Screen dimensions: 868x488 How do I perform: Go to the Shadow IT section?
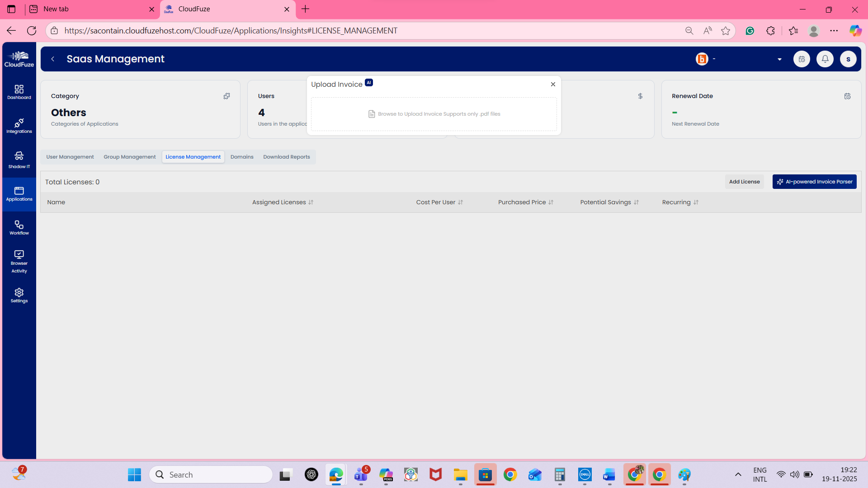(x=19, y=160)
